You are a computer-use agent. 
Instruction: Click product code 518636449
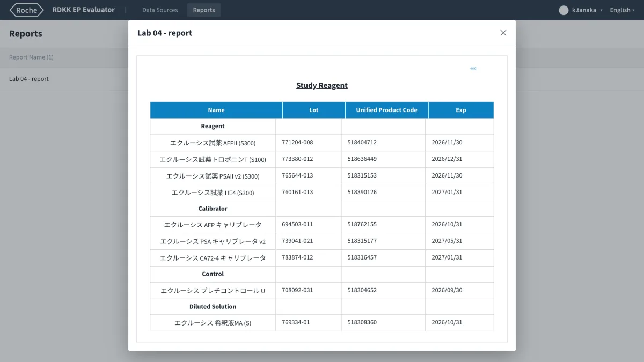pos(362,159)
